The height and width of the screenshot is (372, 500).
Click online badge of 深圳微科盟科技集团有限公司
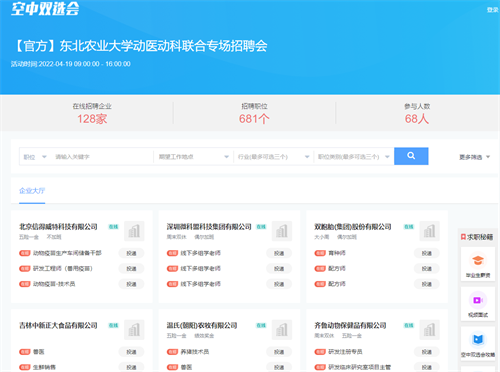(261, 227)
